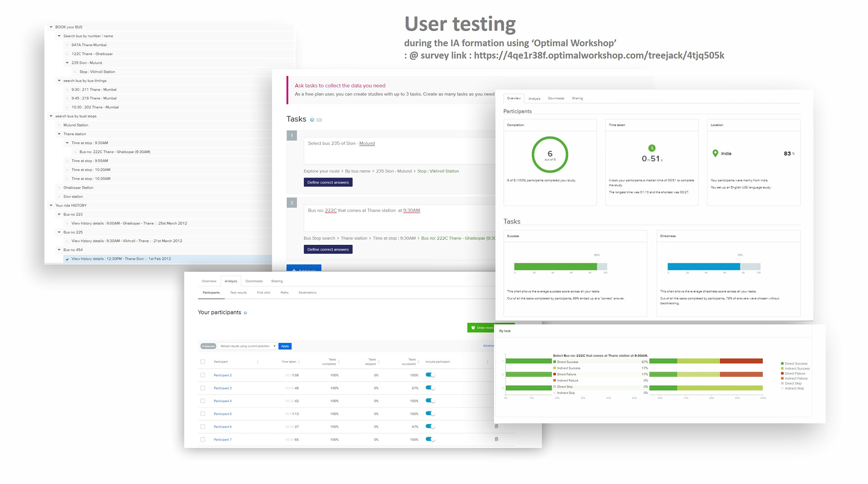Sort by the Time taken column arrows
Viewport: 868px width, 484px height.
pyautogui.click(x=299, y=362)
